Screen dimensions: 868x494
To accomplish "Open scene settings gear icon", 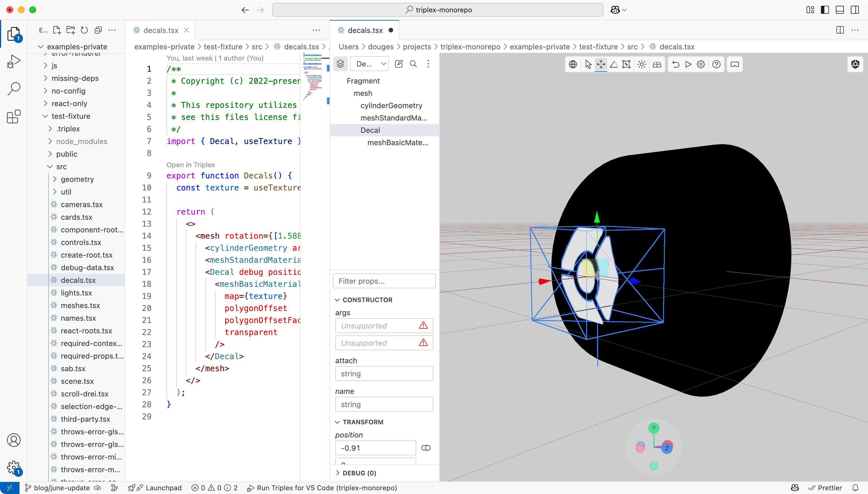I will pos(701,64).
